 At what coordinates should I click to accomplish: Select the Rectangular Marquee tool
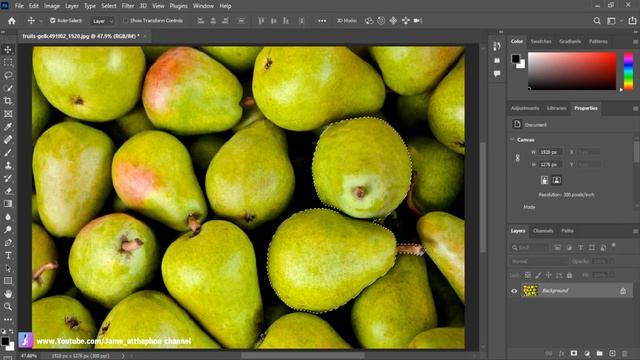pyautogui.click(x=8, y=62)
